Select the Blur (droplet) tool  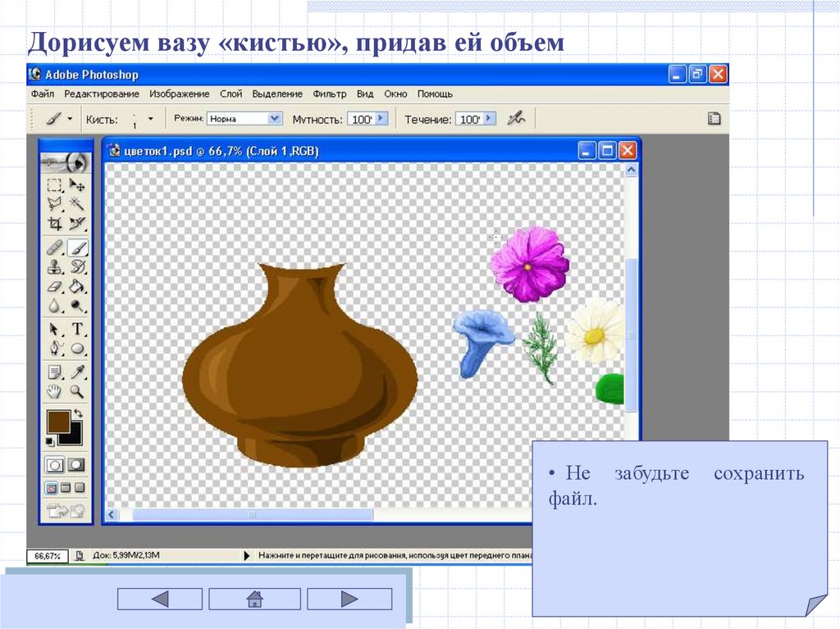click(x=54, y=306)
